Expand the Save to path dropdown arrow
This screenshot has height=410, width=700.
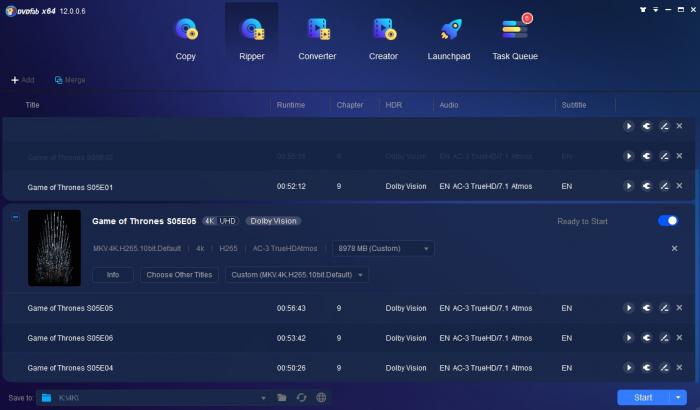(x=263, y=397)
